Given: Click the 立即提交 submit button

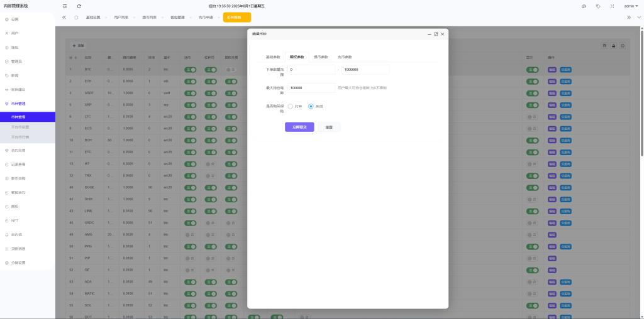Looking at the screenshot, I should [x=299, y=127].
